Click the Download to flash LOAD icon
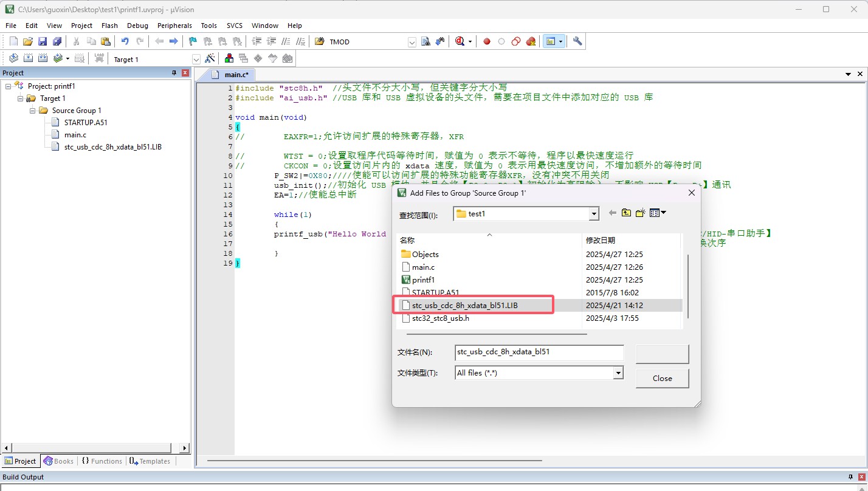 99,58
